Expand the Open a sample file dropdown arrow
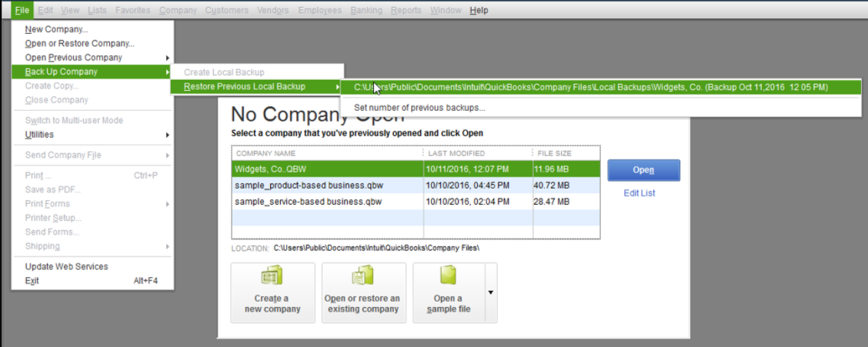Screen dimensions: 868x347 point(490,293)
